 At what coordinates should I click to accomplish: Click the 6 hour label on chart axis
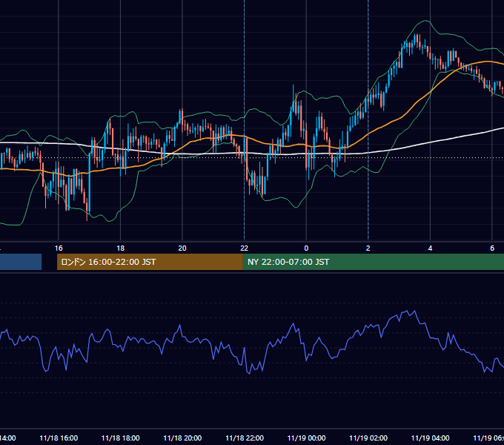point(492,248)
